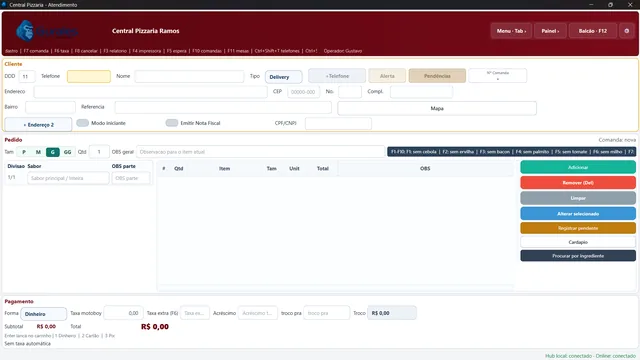Image resolution: width=640 pixels, height=360 pixels.
Task: Focus the CPF/CNPJ input field
Action: [x=338, y=123]
